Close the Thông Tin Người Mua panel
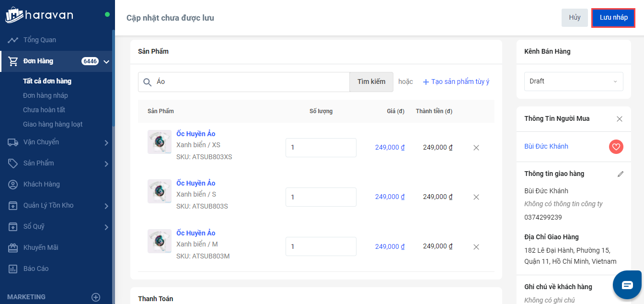The image size is (644, 304). [x=620, y=119]
